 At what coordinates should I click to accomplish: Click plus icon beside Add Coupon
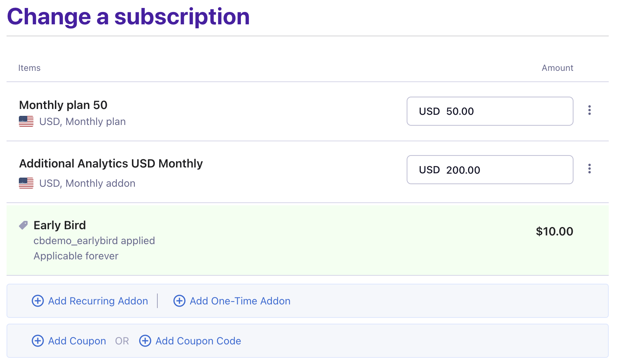pyautogui.click(x=38, y=341)
